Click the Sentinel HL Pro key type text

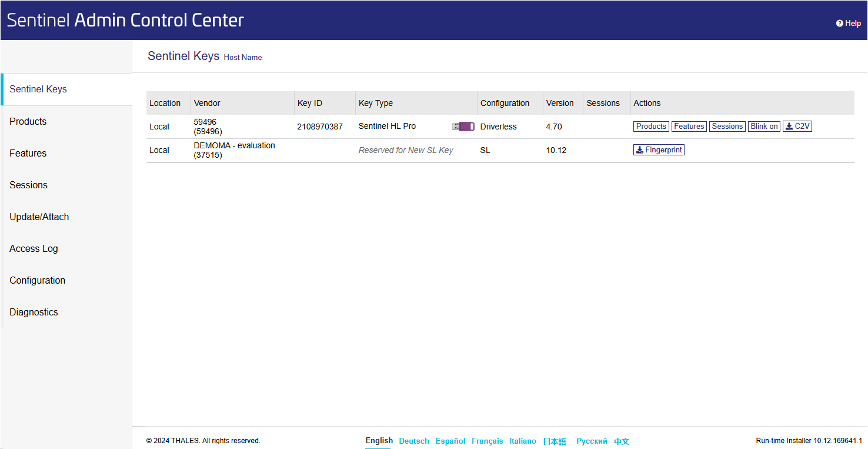[387, 126]
